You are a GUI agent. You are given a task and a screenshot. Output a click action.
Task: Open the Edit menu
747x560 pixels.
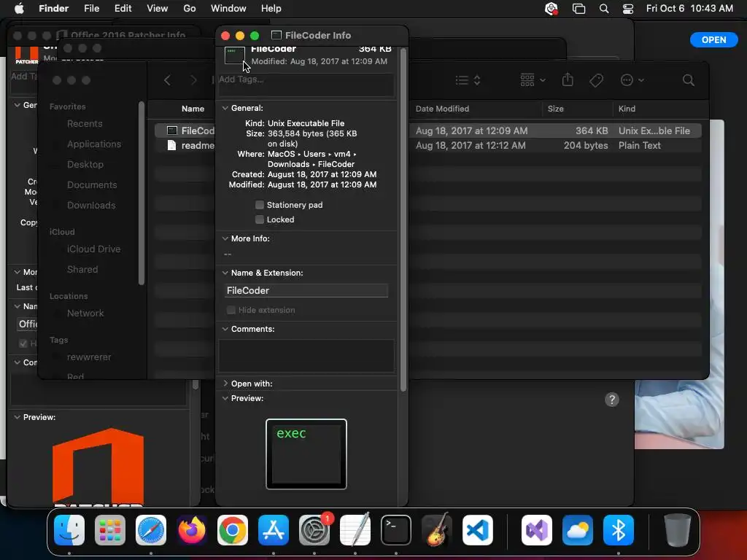123,9
